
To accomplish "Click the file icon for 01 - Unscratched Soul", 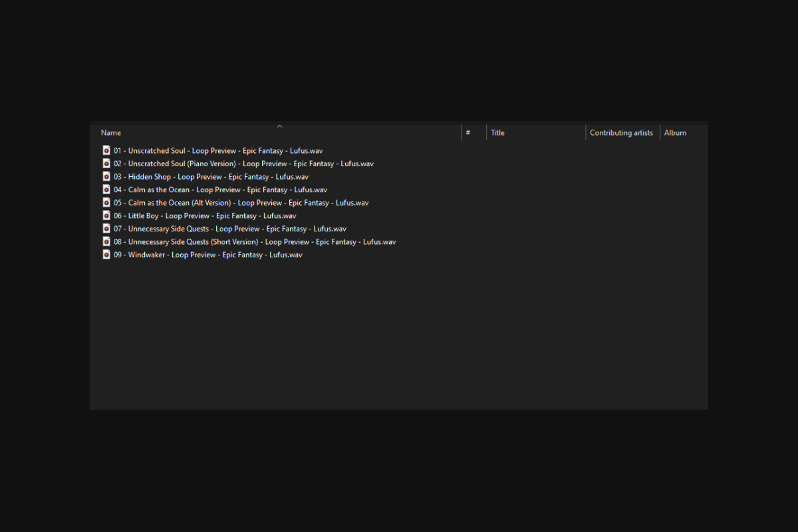I will point(106,150).
